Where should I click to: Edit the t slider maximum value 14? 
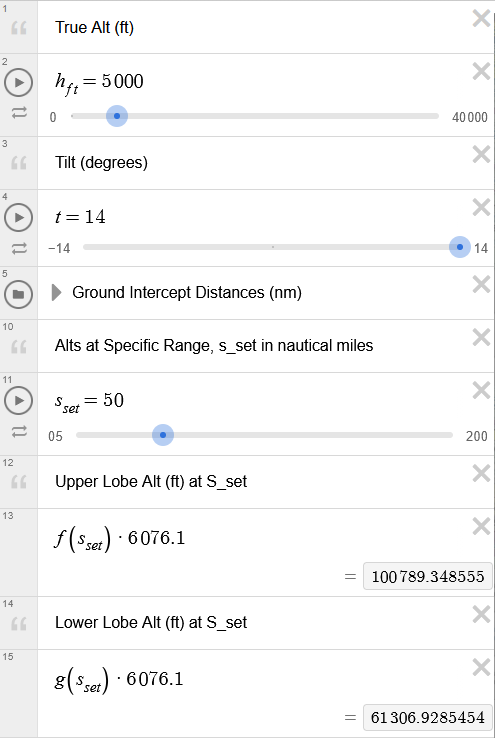(x=480, y=248)
